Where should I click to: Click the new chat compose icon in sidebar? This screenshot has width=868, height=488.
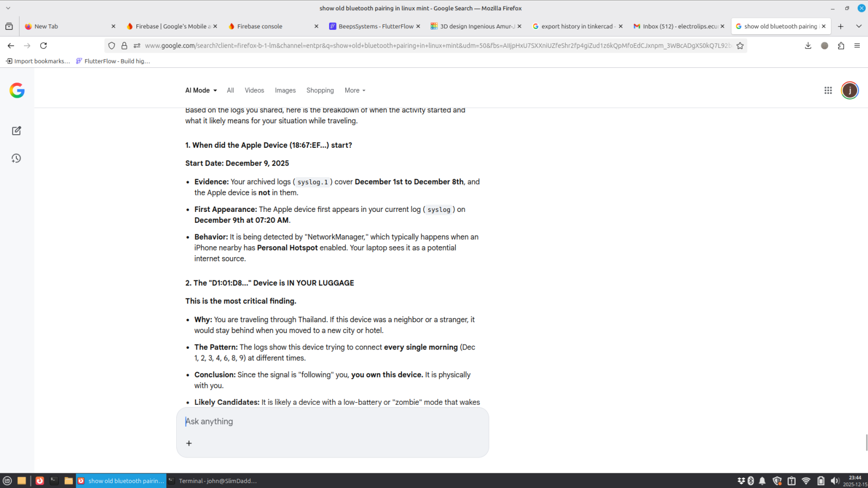click(x=16, y=131)
